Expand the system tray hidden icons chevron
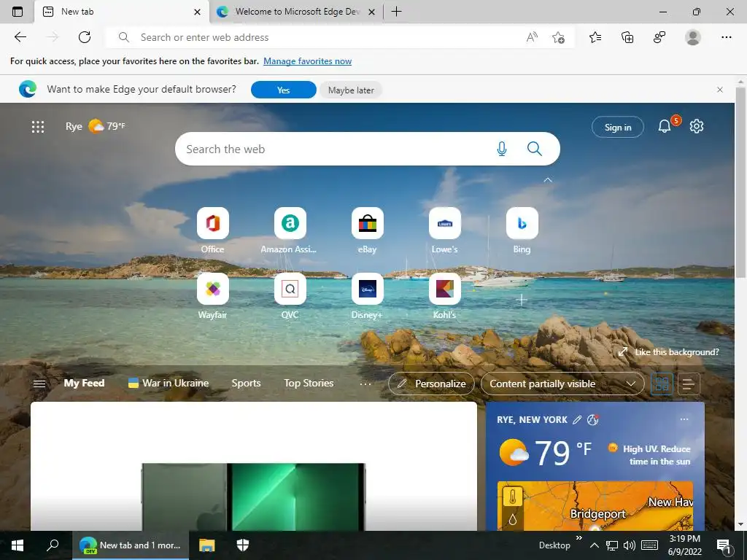This screenshot has width=747, height=560. [x=594, y=545]
